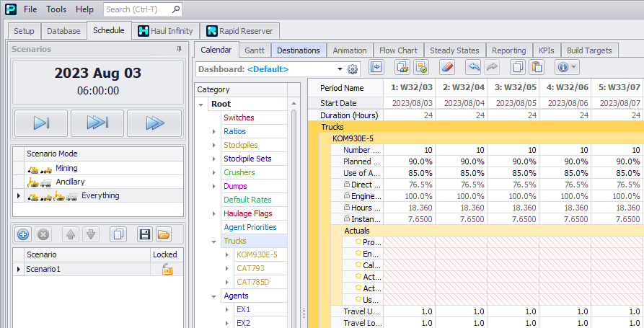Open the Tools menu
This screenshot has width=644, height=328.
tap(56, 9)
